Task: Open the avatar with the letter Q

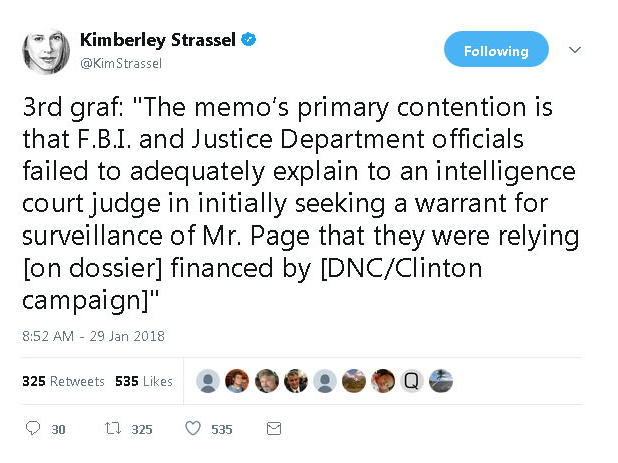Action: tap(412, 381)
